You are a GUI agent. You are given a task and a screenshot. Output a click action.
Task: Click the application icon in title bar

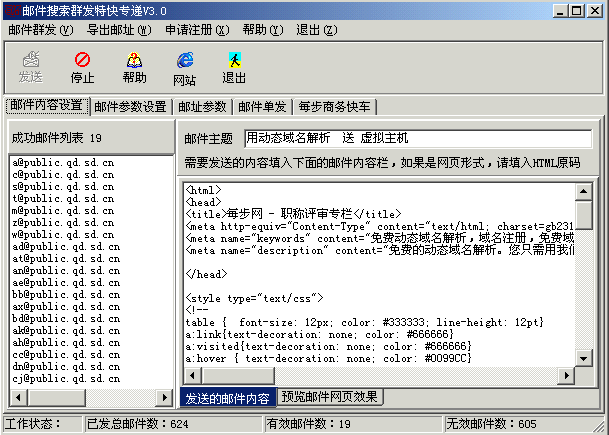[x=12, y=10]
